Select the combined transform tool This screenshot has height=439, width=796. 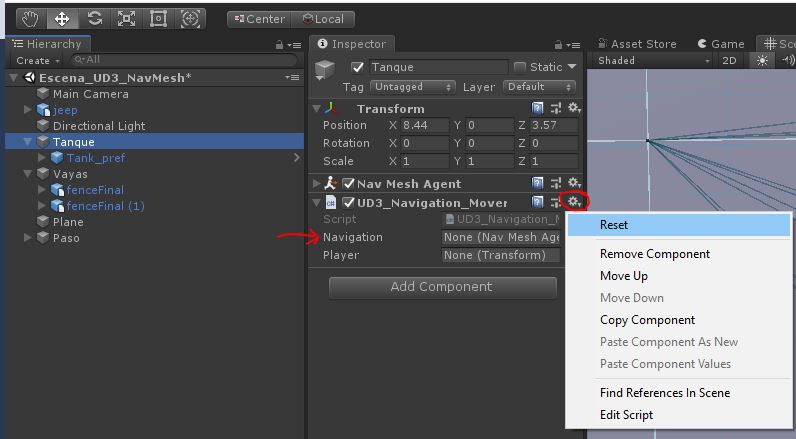(190, 19)
